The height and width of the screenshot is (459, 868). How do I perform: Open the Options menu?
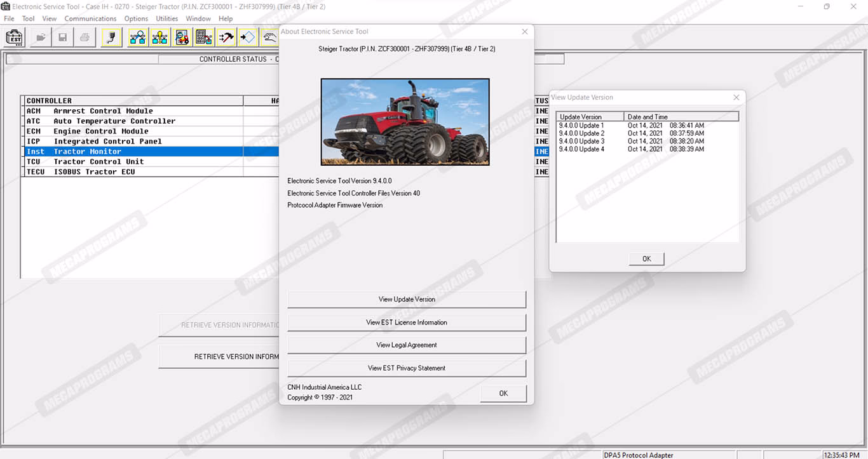click(136, 18)
